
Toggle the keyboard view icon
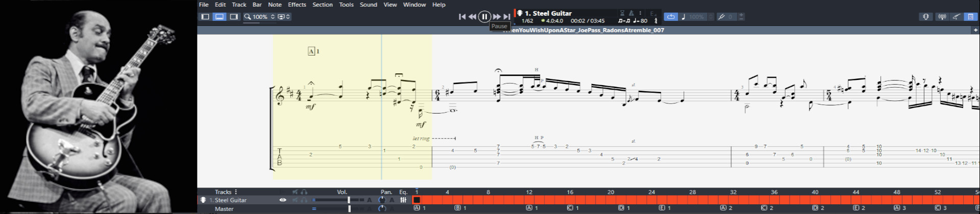[x=970, y=17]
